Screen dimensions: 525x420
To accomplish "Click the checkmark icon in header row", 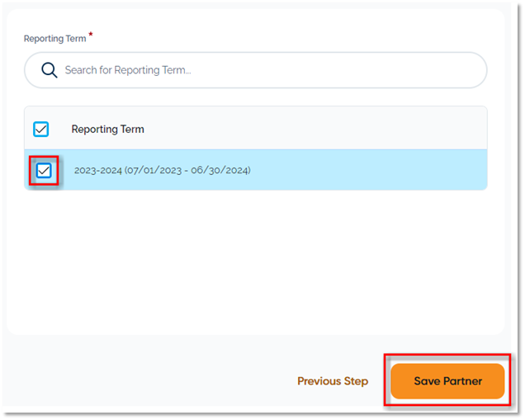I will [x=40, y=129].
